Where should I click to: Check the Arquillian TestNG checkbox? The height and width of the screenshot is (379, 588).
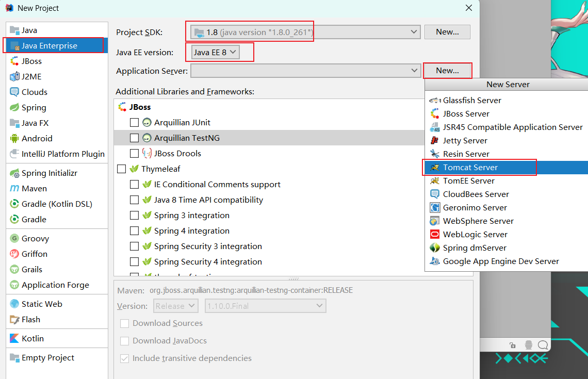(134, 138)
